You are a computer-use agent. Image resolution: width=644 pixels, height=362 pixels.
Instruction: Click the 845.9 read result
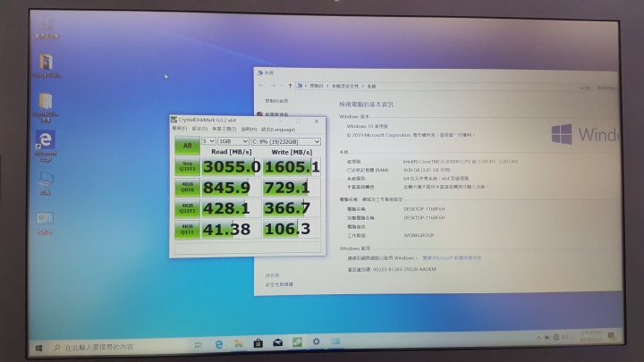(x=232, y=188)
